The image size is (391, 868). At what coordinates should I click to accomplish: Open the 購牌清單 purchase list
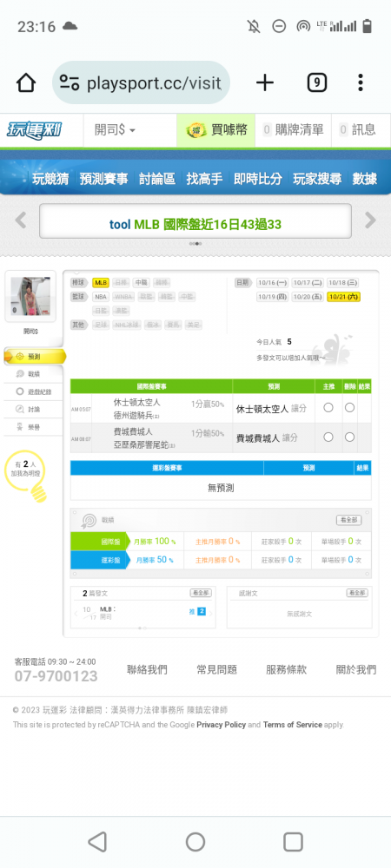(293, 130)
